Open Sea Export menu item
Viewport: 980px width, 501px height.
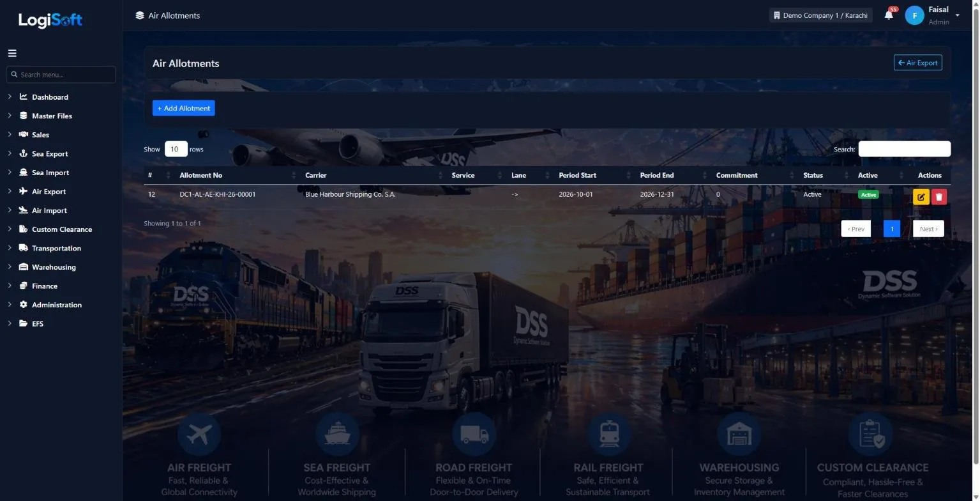(50, 154)
